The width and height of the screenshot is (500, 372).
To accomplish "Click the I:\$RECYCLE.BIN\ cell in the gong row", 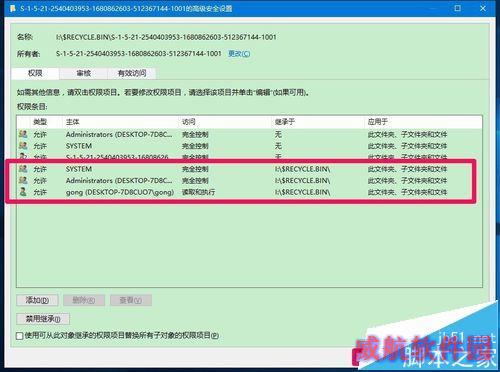I will coord(303,192).
